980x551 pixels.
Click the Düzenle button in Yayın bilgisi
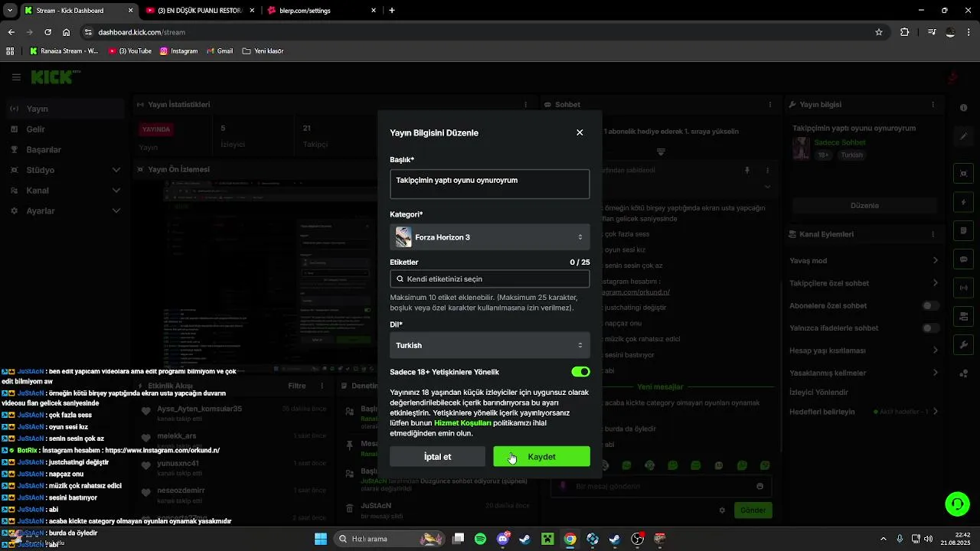pyautogui.click(x=864, y=206)
